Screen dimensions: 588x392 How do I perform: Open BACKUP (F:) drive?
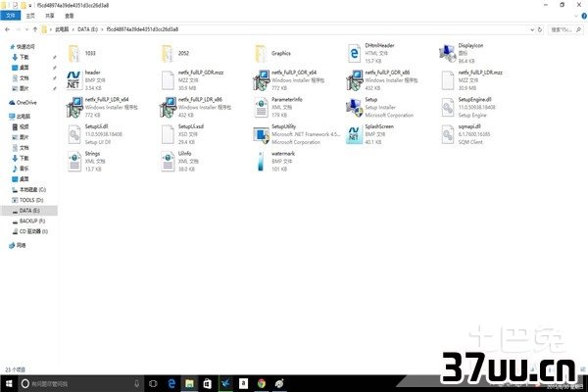(32, 220)
